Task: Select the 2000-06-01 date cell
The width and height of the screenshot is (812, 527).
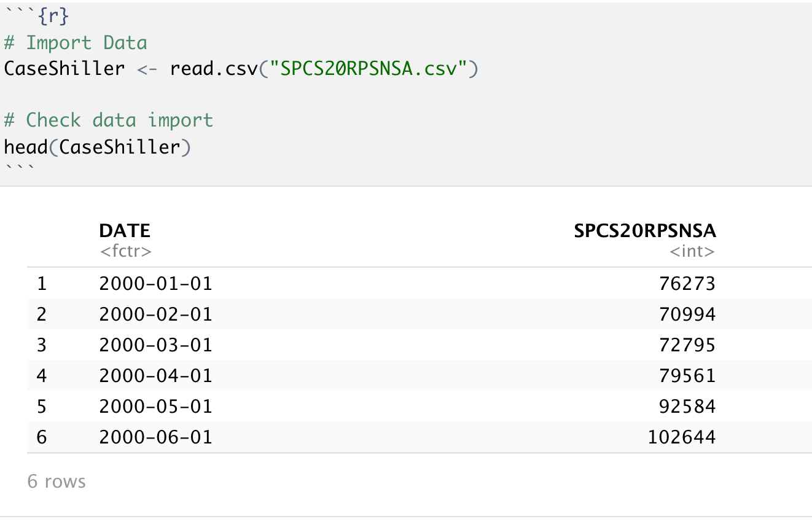Action: (x=155, y=437)
